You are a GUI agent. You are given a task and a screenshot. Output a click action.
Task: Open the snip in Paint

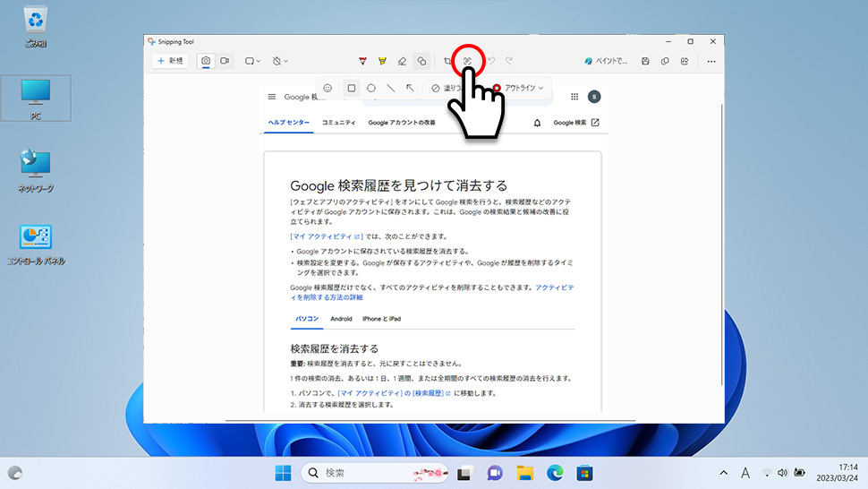tap(606, 61)
